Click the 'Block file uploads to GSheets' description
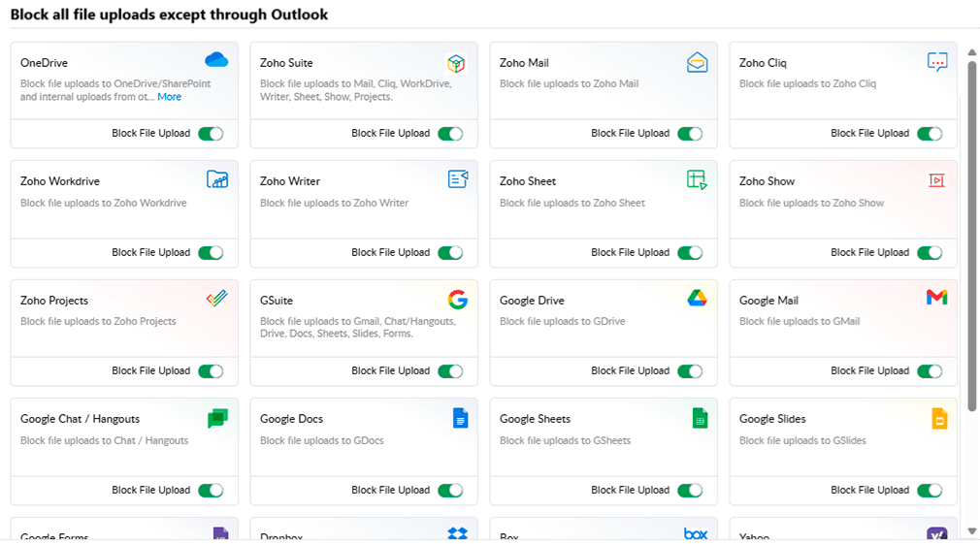 [x=565, y=440]
